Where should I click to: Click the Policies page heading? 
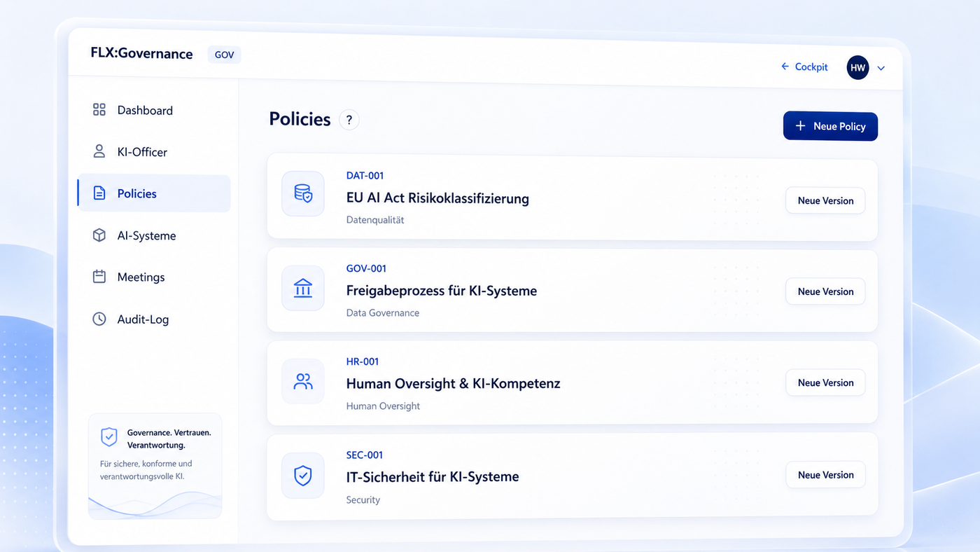(300, 119)
